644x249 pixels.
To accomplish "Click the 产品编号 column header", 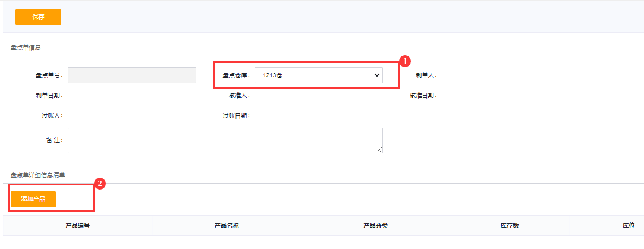I will click(78, 226).
